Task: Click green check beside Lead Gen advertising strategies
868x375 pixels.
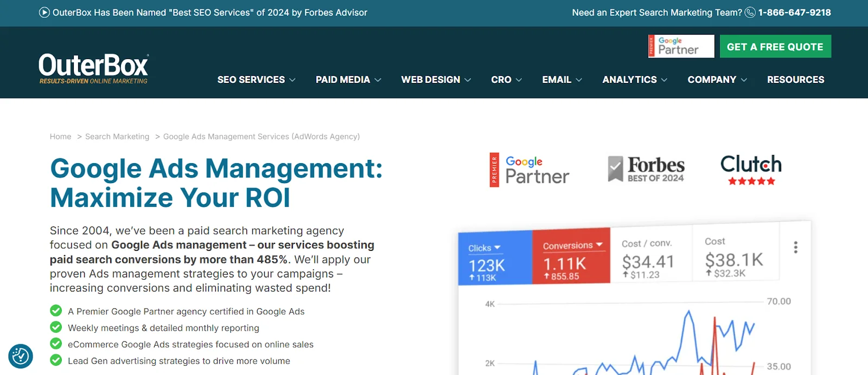Action: click(56, 360)
